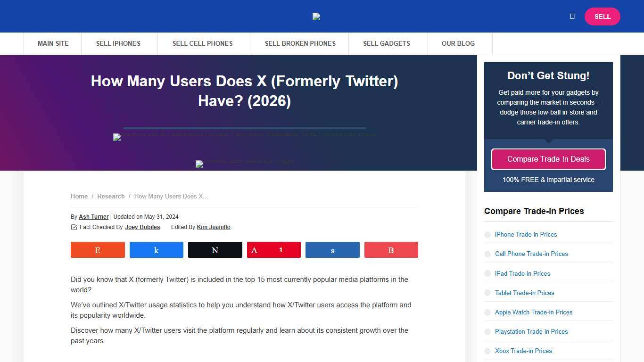Click the pink SELL button
This screenshot has width=644, height=362.
602,16
